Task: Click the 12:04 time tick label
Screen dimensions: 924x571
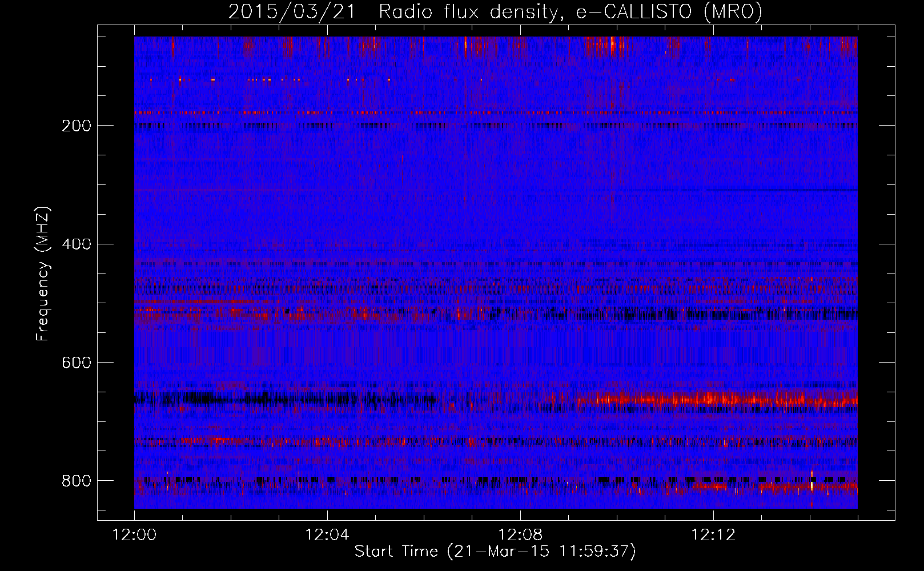Action: pyautogui.click(x=327, y=535)
